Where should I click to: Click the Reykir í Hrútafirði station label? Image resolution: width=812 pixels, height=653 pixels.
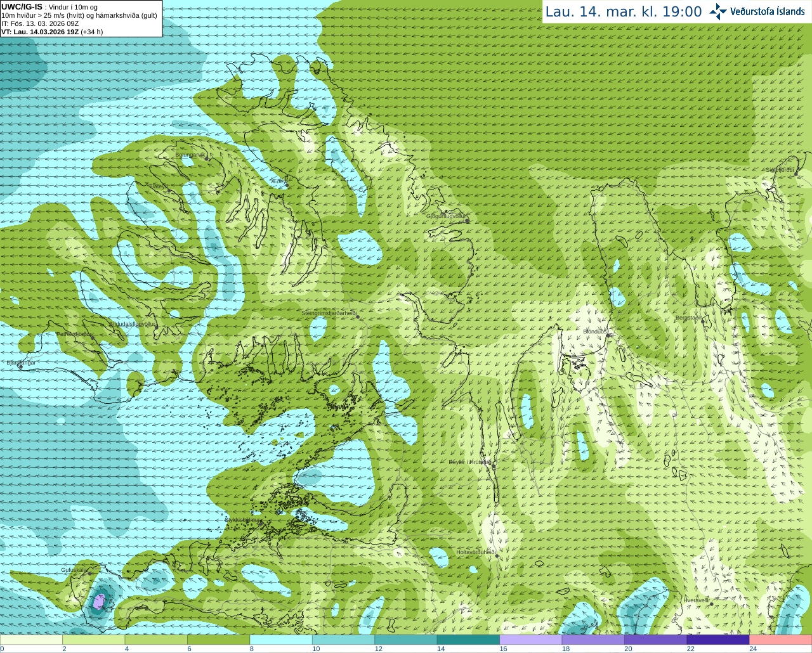click(470, 462)
